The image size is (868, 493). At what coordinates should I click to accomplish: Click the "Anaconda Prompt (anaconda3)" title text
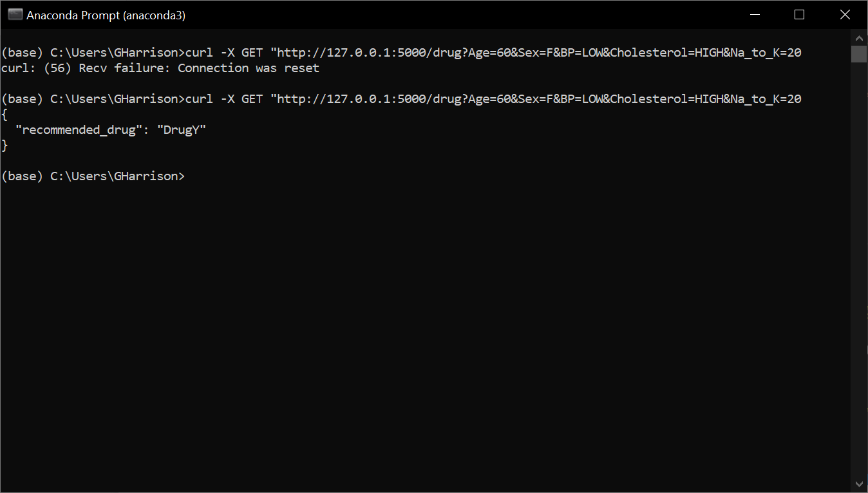point(106,15)
